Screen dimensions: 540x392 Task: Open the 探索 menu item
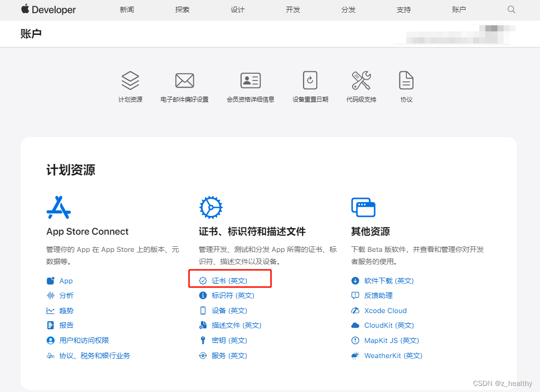tap(182, 10)
